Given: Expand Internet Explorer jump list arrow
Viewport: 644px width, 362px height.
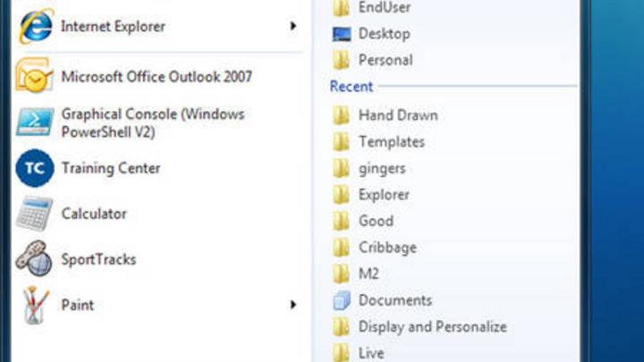Looking at the screenshot, I should pos(292,27).
